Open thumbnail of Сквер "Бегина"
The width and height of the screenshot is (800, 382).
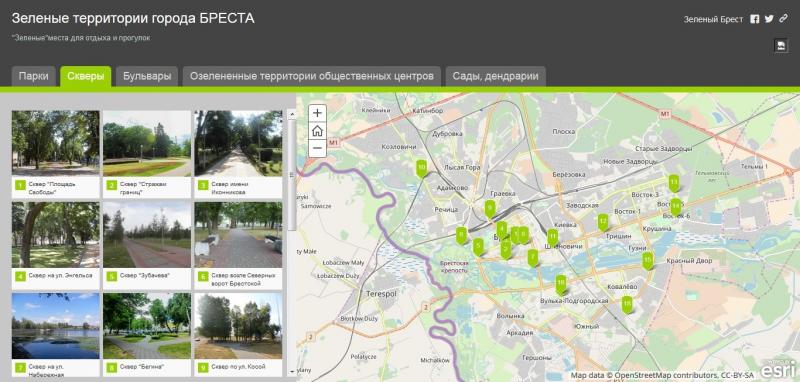tap(147, 326)
